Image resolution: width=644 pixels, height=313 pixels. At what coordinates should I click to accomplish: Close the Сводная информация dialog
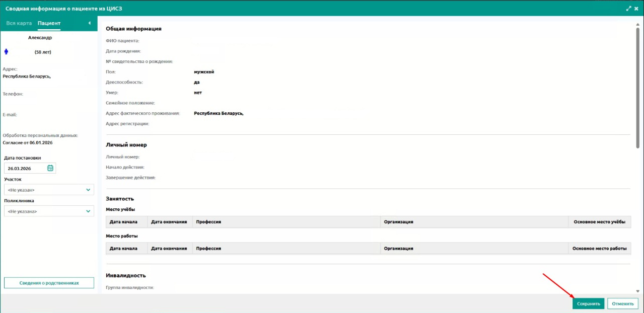point(636,9)
